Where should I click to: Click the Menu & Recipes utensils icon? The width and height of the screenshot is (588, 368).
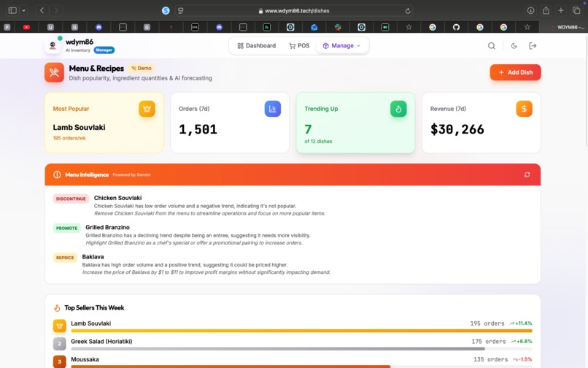(55, 72)
